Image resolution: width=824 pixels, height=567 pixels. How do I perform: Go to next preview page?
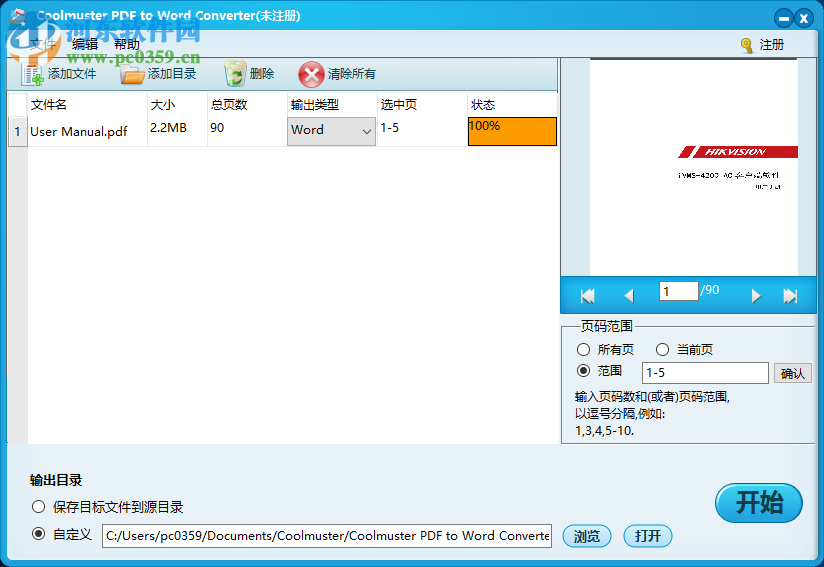[x=756, y=296]
